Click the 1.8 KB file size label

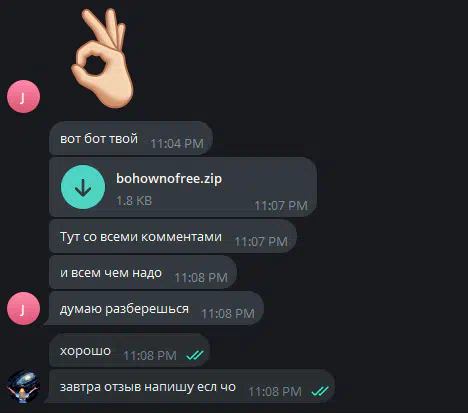pyautogui.click(x=134, y=201)
